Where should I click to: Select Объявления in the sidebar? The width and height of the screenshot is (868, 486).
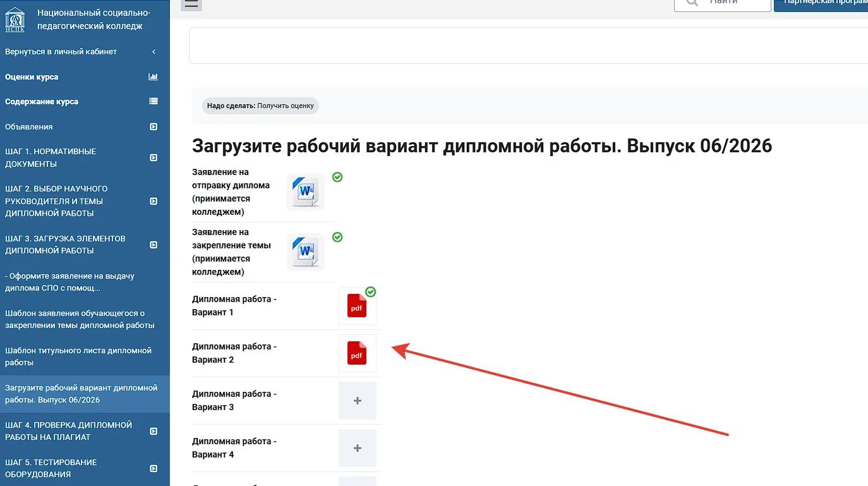[x=29, y=126]
